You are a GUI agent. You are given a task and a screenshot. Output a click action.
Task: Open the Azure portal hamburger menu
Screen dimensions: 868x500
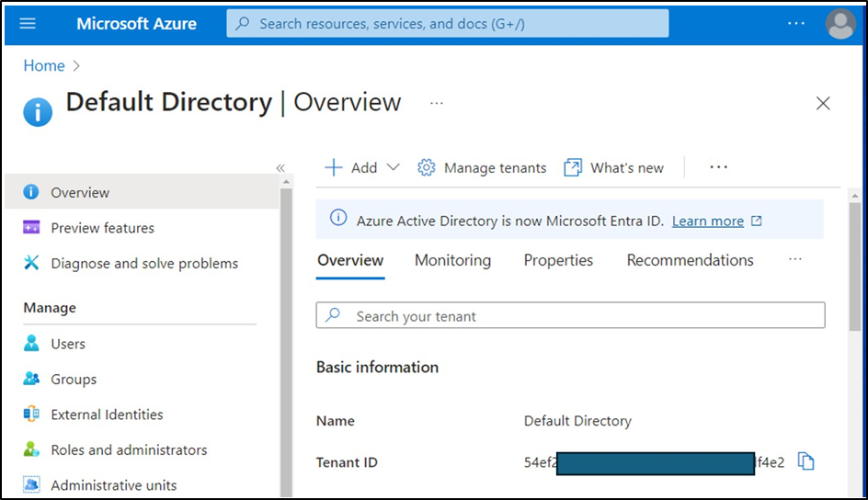coord(28,23)
